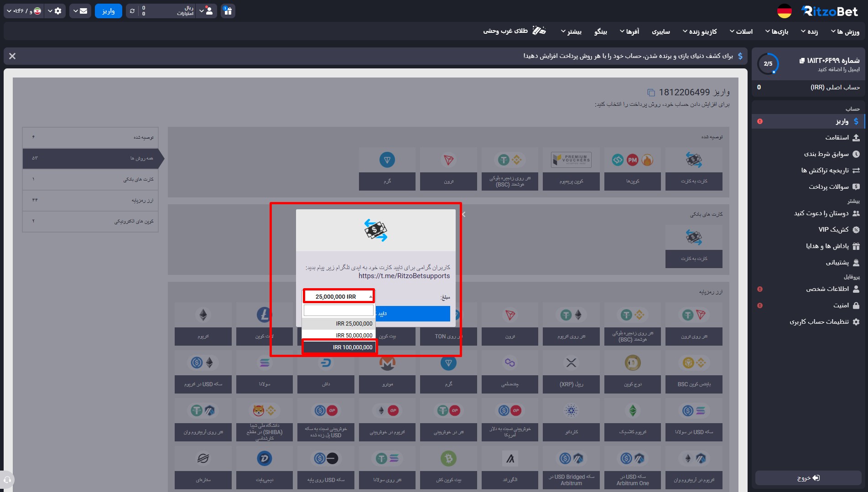868x492 pixels.
Task: Choose the لایت کوین Litecoin tile
Action: [265, 324]
